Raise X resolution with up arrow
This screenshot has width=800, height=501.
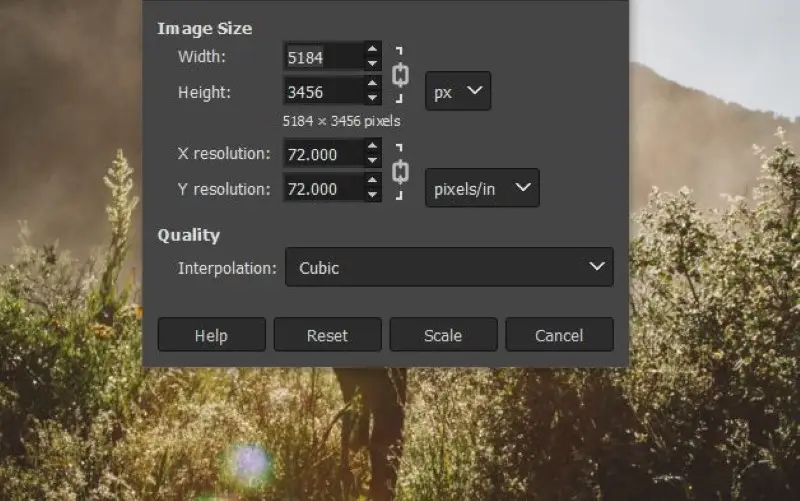[x=372, y=146]
